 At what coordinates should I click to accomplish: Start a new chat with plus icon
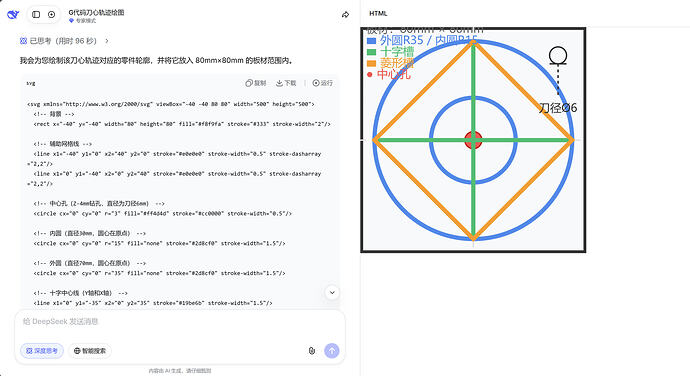[x=51, y=15]
